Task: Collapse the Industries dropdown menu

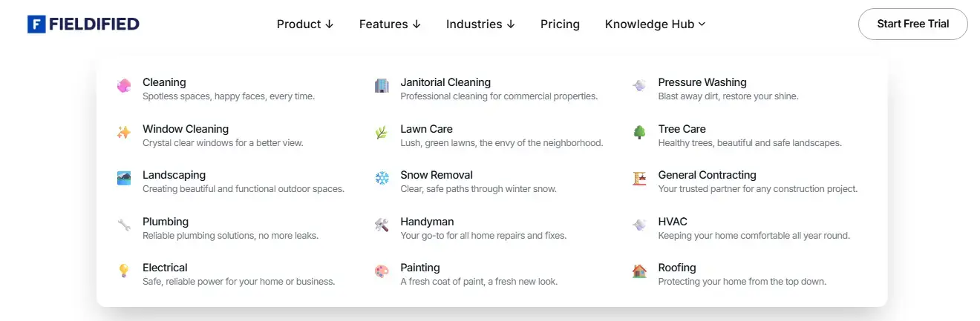Action: [x=480, y=24]
